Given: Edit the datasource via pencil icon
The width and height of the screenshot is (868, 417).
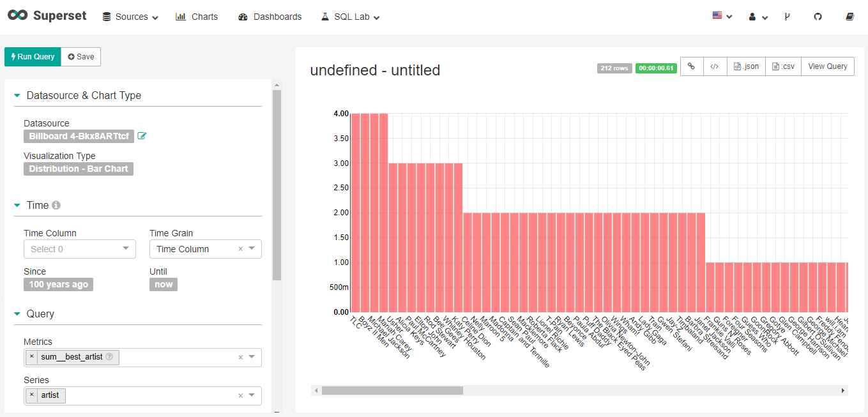Looking at the screenshot, I should tap(142, 136).
